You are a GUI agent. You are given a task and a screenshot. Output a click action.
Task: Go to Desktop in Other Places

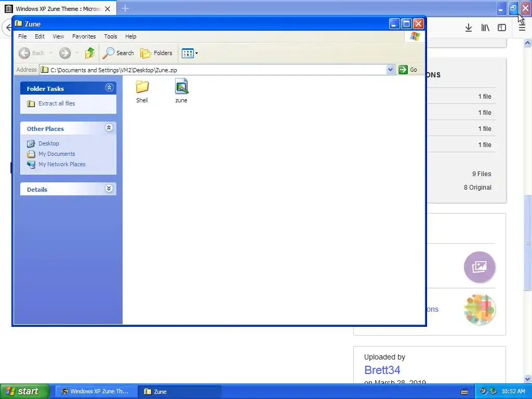coord(48,143)
